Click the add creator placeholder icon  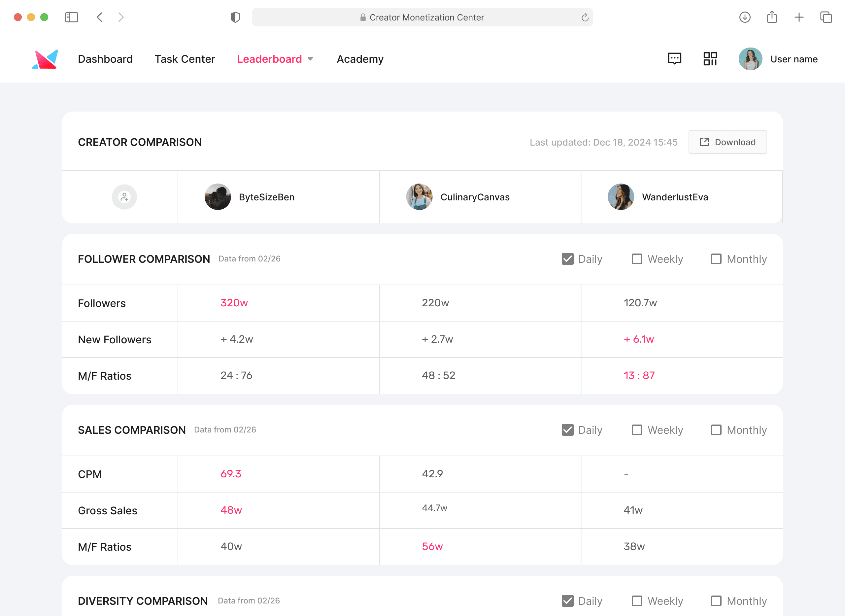[x=124, y=197]
